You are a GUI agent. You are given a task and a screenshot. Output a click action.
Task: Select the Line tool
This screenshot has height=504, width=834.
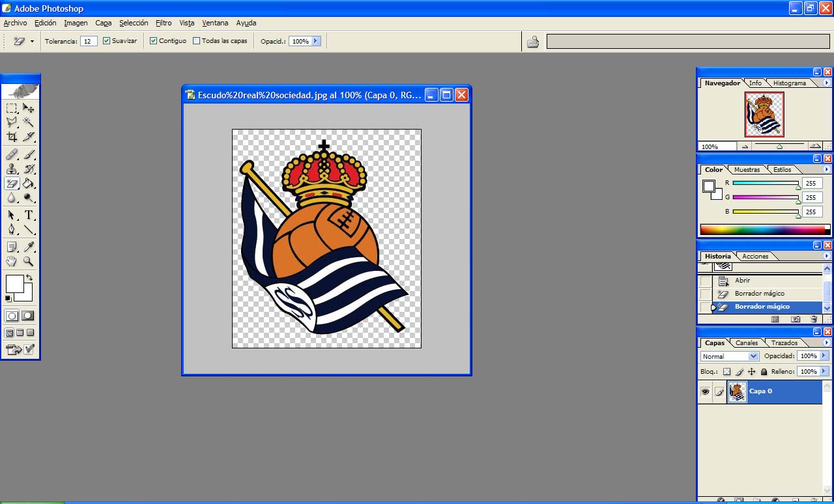(29, 229)
